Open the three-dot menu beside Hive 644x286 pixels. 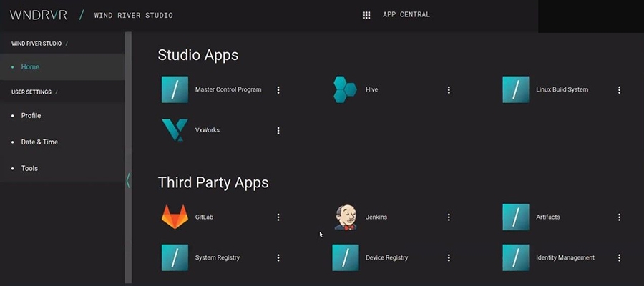(449, 90)
